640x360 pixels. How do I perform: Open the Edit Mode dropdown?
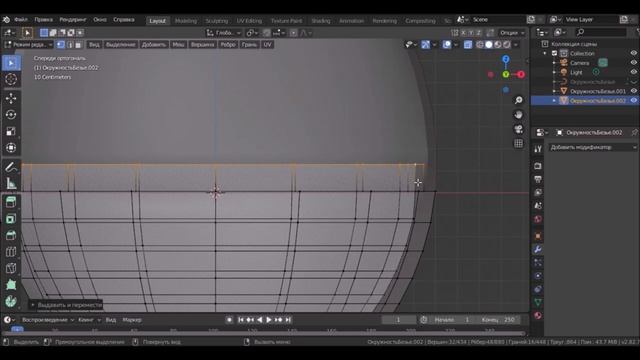tap(29, 44)
